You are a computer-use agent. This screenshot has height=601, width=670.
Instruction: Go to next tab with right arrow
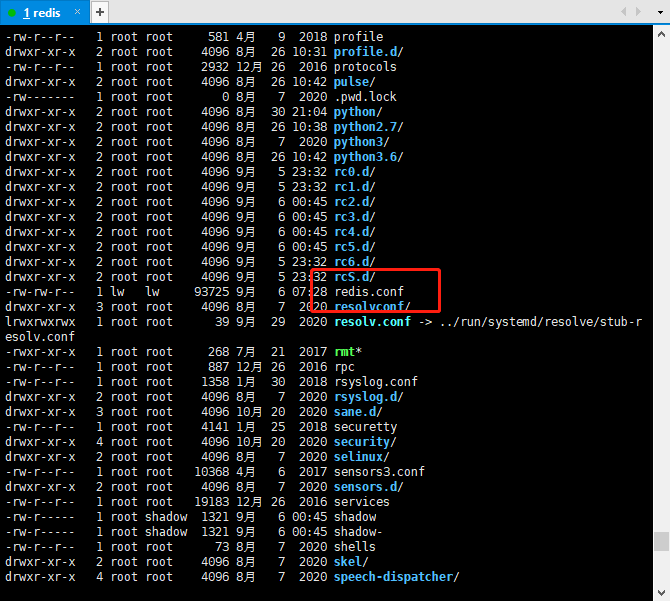pos(638,12)
